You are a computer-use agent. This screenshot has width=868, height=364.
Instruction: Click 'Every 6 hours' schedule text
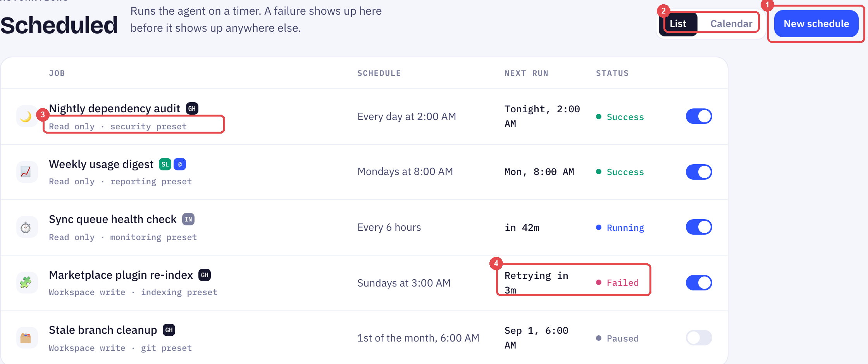coord(389,227)
